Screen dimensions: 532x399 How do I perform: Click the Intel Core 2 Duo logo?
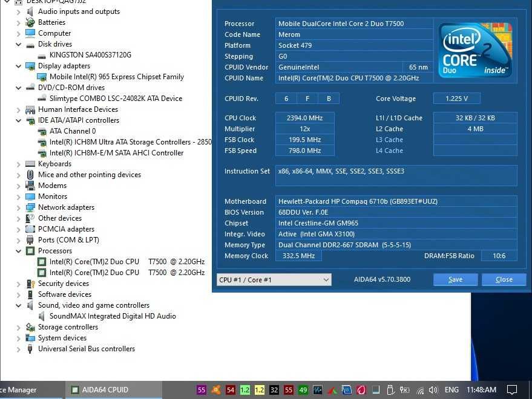475,50
